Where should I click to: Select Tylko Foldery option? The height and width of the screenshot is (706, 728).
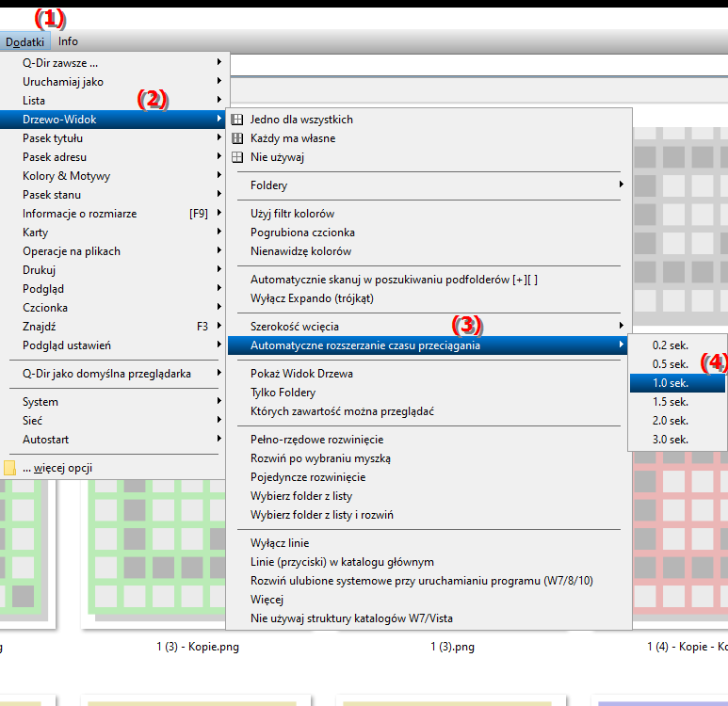429,393
